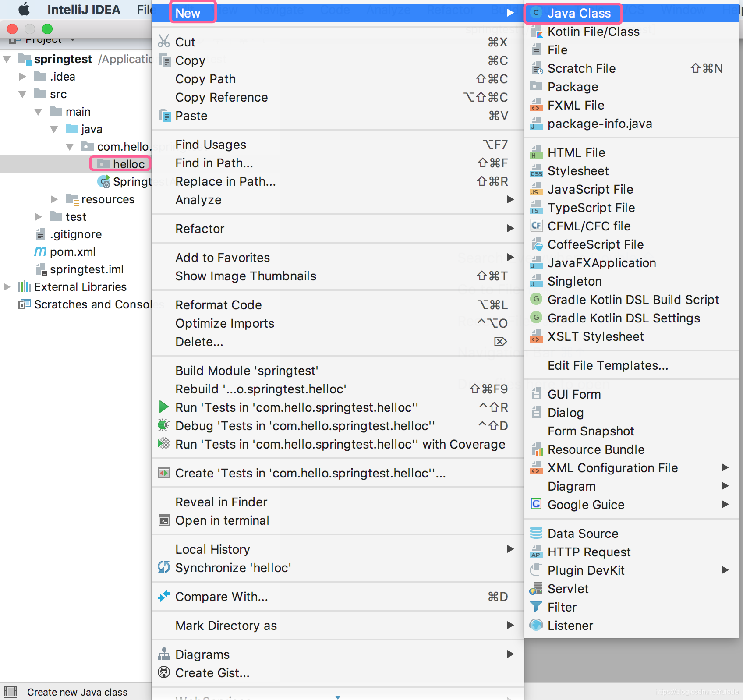Click the Create Tests configuration icon
This screenshot has width=743, height=700.
pos(164,473)
